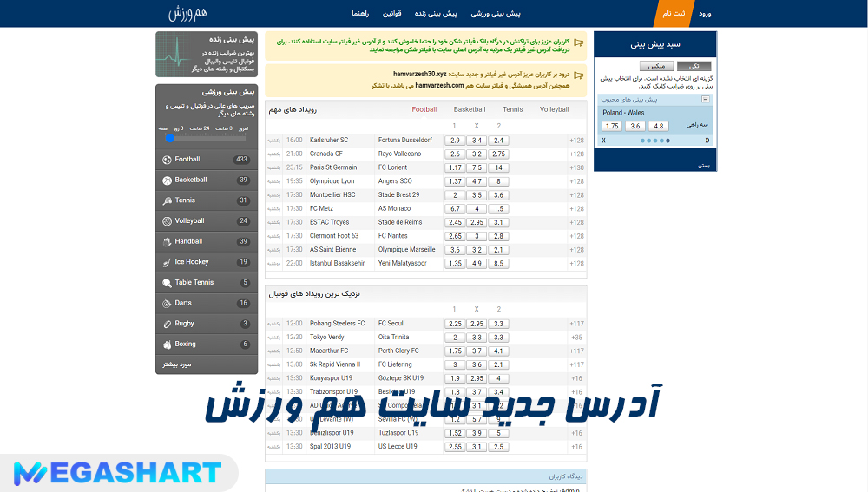Expand +16 markets for Konyaspor U19 match
The image size is (868, 492).
pyautogui.click(x=577, y=378)
